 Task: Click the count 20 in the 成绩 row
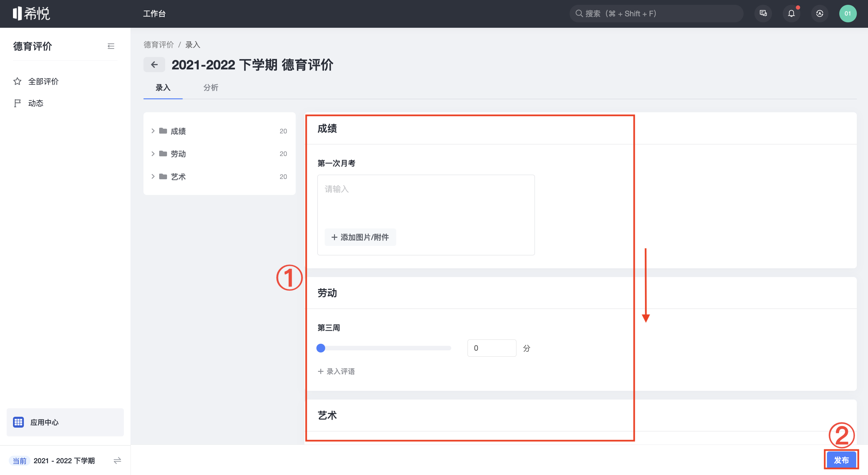pyautogui.click(x=283, y=131)
